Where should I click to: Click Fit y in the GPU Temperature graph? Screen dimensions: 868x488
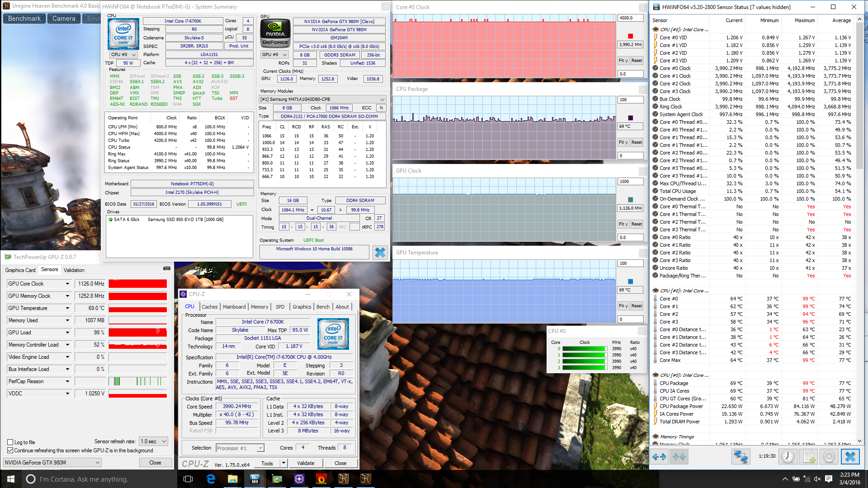coord(623,306)
